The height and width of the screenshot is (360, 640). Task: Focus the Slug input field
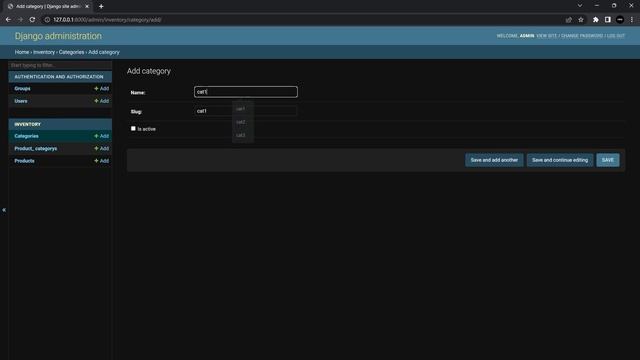pos(246,111)
